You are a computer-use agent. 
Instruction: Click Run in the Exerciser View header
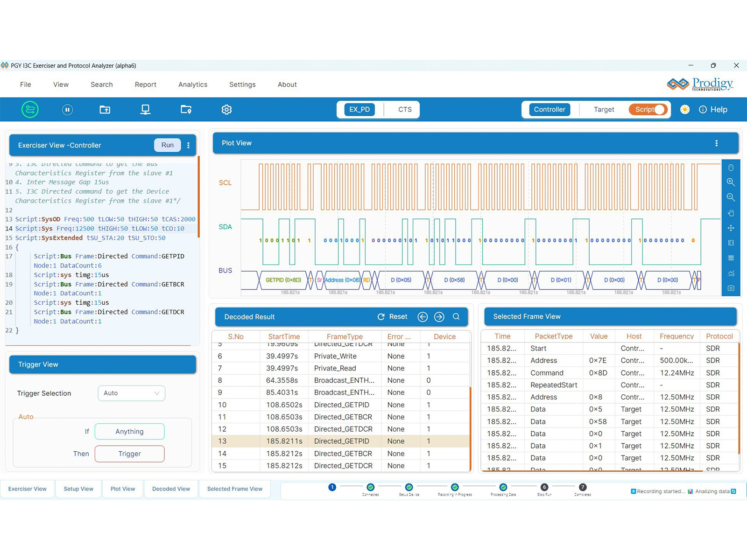167,145
